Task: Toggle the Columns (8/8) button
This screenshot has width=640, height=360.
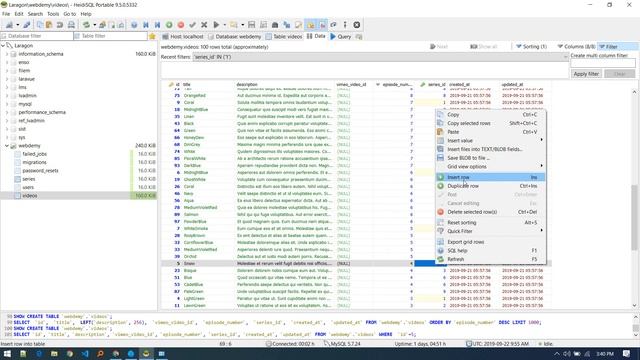Action: point(576,47)
